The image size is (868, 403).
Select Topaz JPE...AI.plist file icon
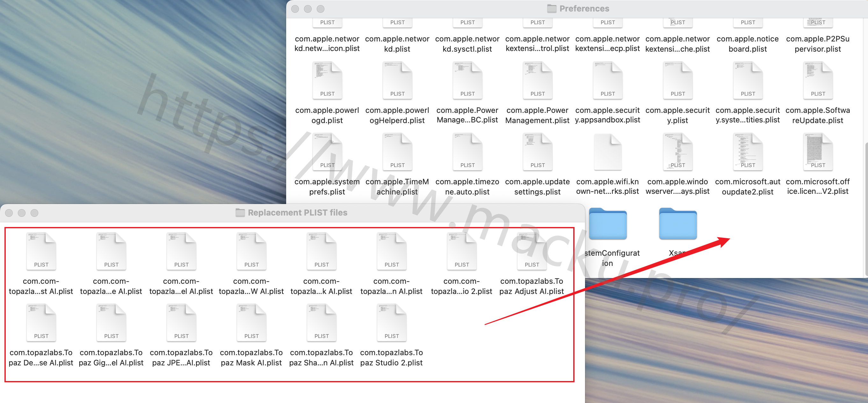tap(181, 323)
